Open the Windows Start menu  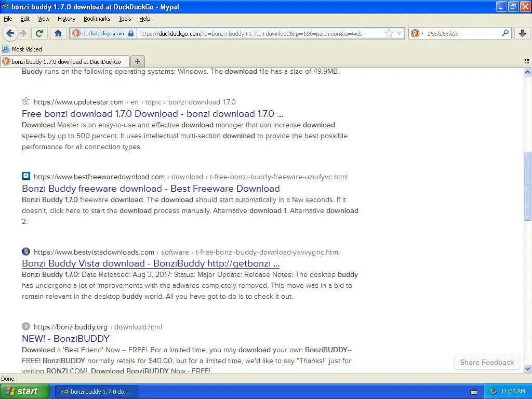point(25,391)
